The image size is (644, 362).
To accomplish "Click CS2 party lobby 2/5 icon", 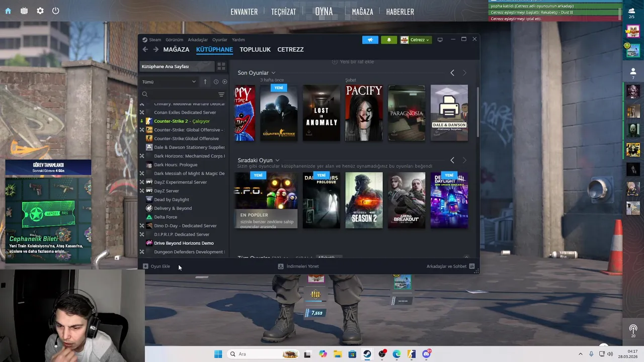I will (x=632, y=13).
